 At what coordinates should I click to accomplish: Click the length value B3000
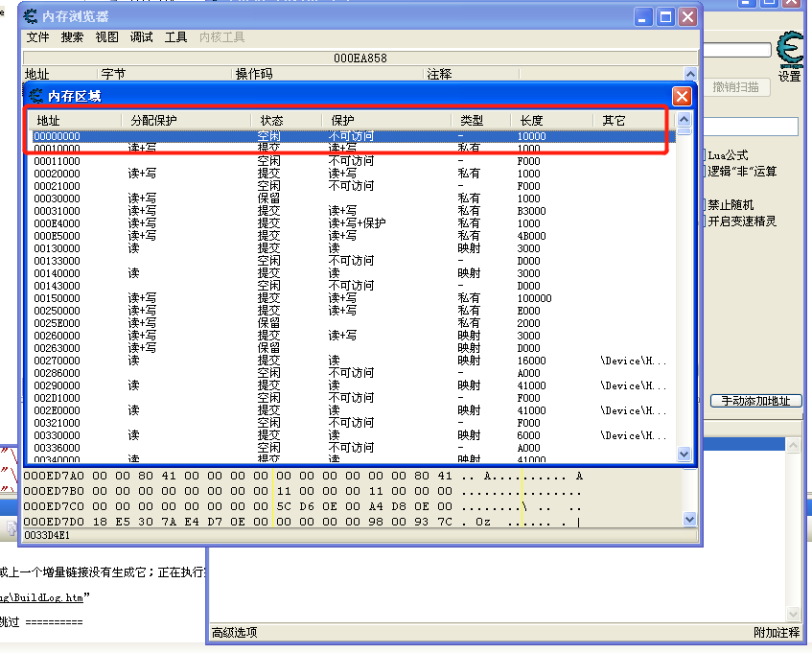pyautogui.click(x=531, y=211)
